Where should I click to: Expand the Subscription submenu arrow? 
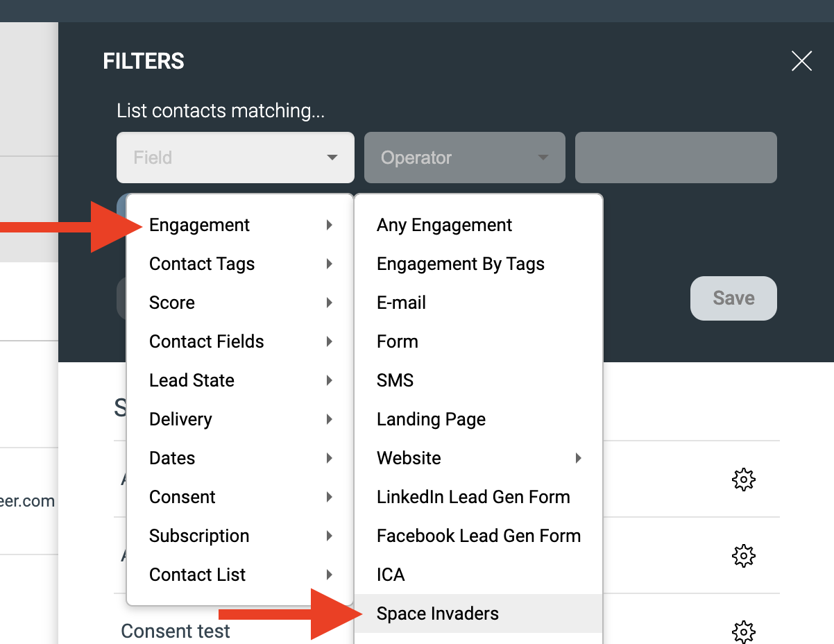coord(330,536)
